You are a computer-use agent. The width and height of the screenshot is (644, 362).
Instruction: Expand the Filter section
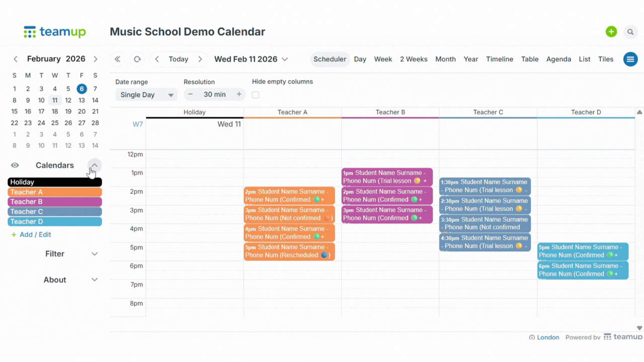(94, 254)
